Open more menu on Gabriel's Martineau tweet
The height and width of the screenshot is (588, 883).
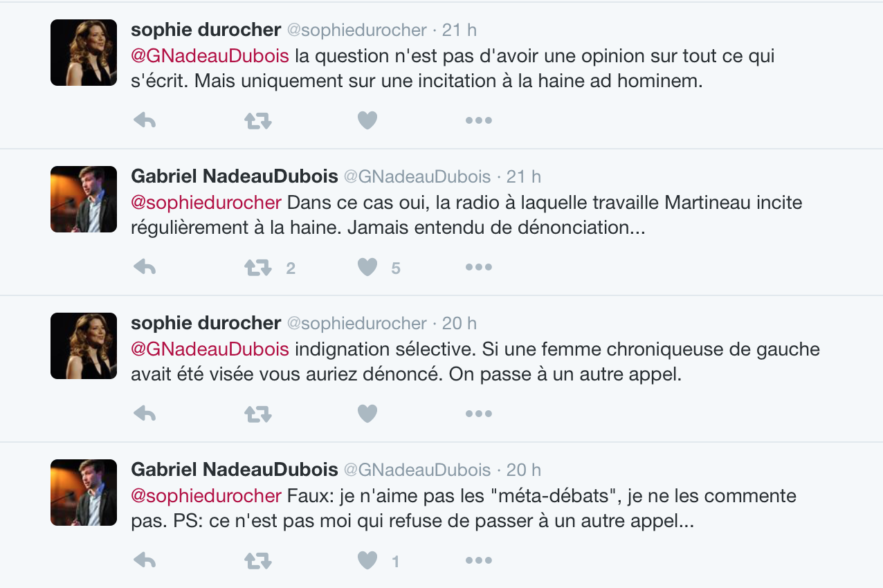point(479,268)
